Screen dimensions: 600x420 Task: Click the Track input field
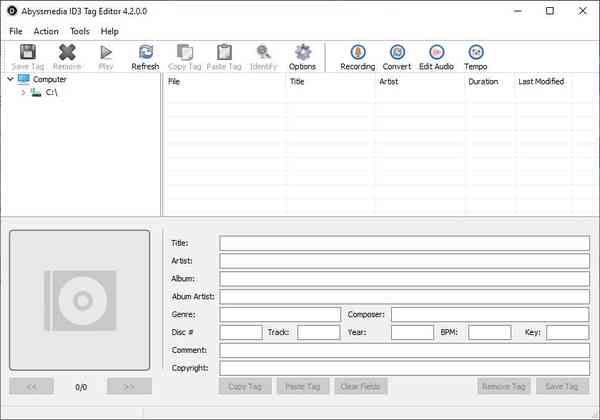tap(319, 332)
